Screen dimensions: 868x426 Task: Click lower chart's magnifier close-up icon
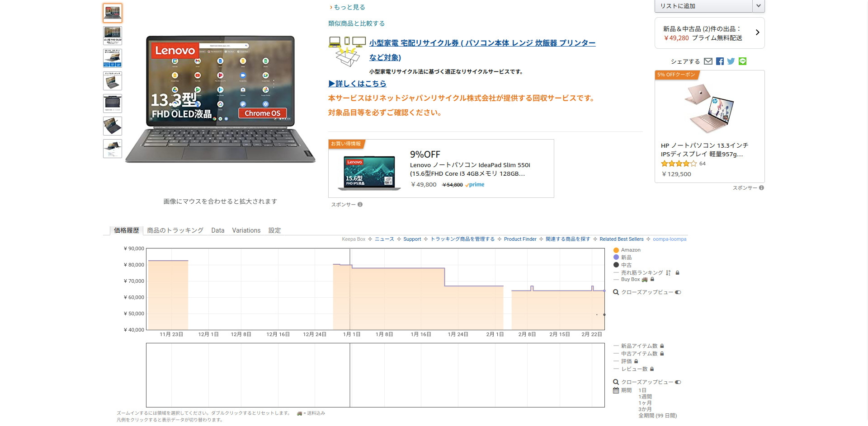point(616,382)
